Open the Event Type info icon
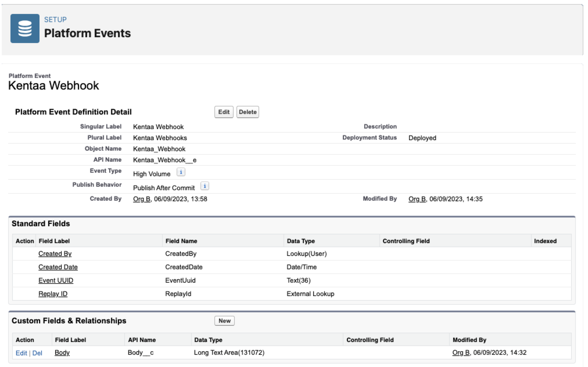 [x=181, y=172]
